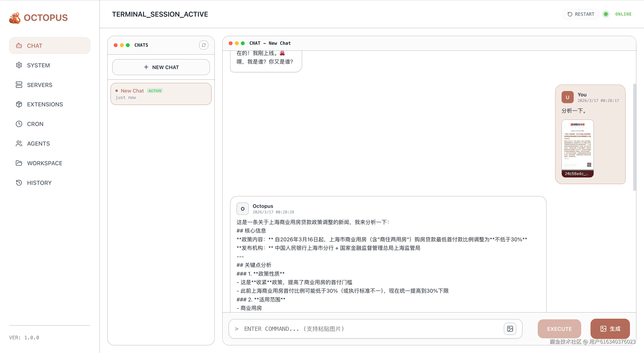Open the 24c58e4c image thumbnail
This screenshot has width=644, height=353.
coord(577,149)
